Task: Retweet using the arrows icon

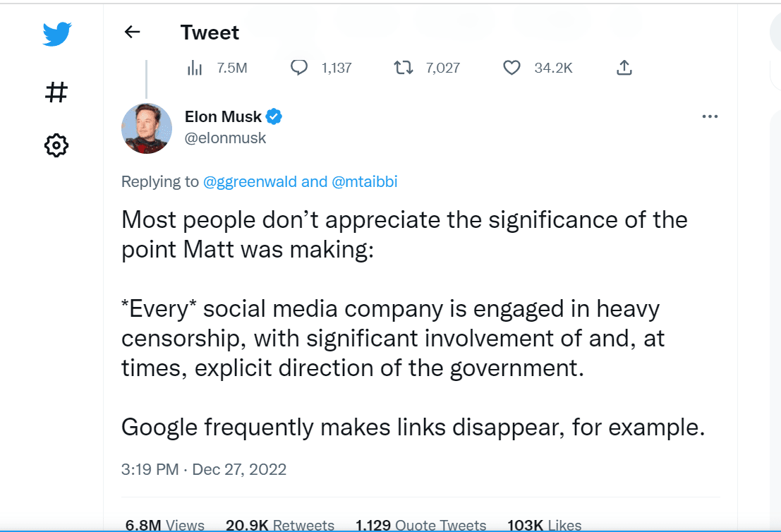Action: click(403, 68)
